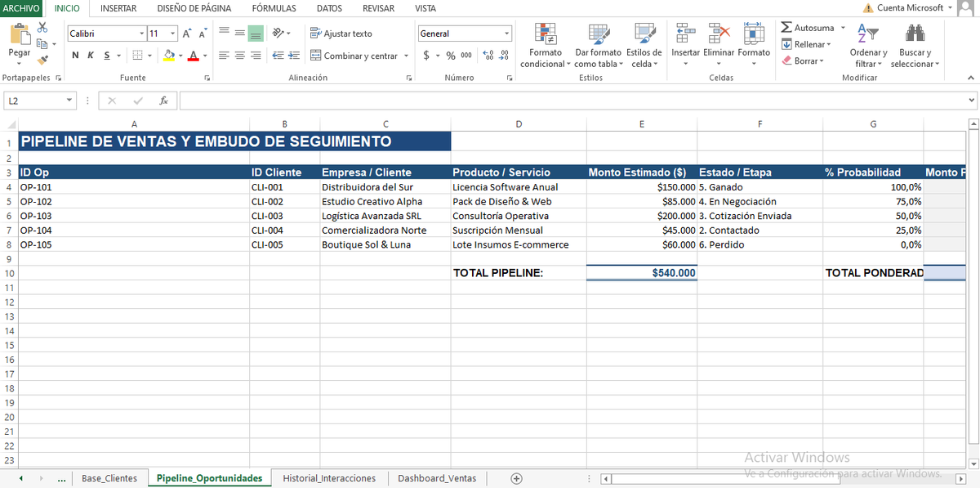980x488 pixels.
Task: Open Combinar y centrar dropdown arrow
Action: 406,56
